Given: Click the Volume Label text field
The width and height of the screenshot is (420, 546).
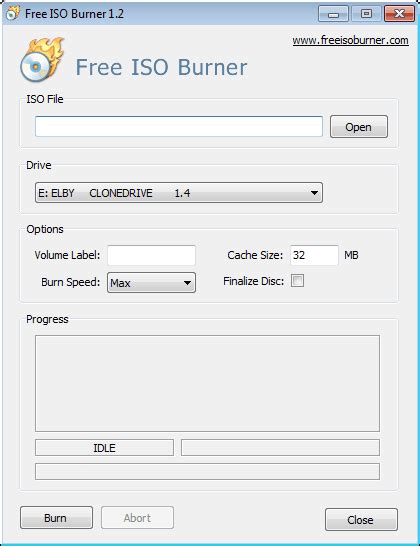Looking at the screenshot, I should 151,255.
